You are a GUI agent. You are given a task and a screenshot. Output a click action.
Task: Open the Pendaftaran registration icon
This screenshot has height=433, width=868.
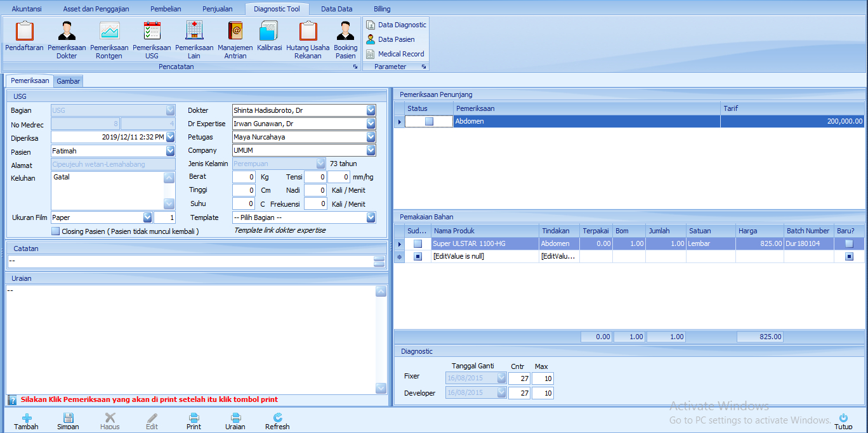(x=25, y=31)
